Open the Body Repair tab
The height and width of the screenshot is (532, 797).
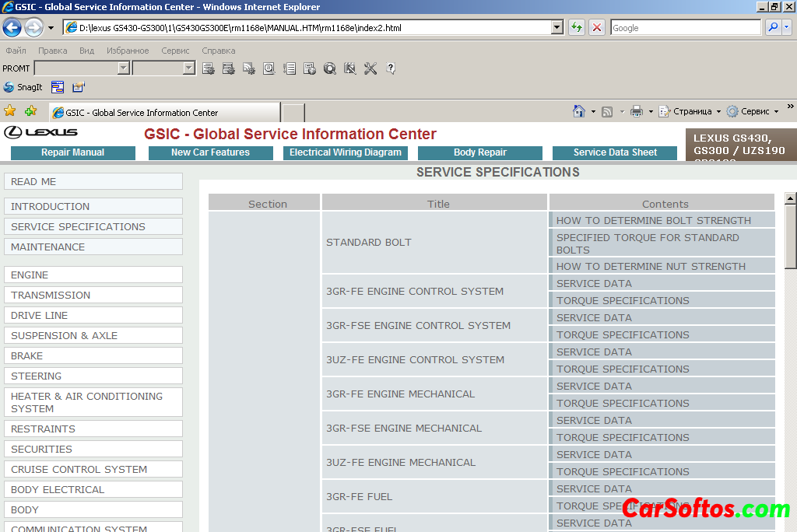[479, 152]
